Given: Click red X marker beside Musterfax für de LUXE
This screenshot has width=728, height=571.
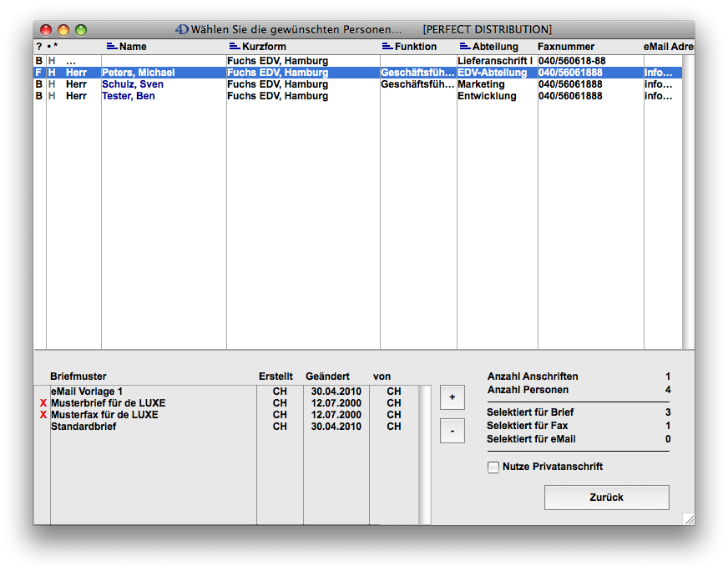Looking at the screenshot, I should point(43,415).
